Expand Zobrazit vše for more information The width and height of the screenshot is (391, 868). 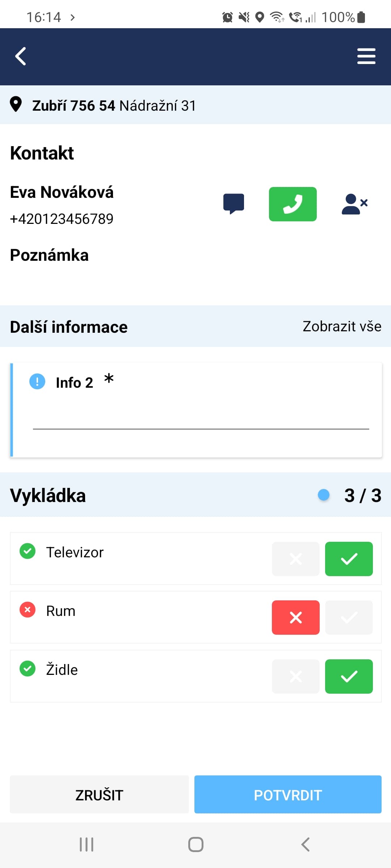point(342,326)
